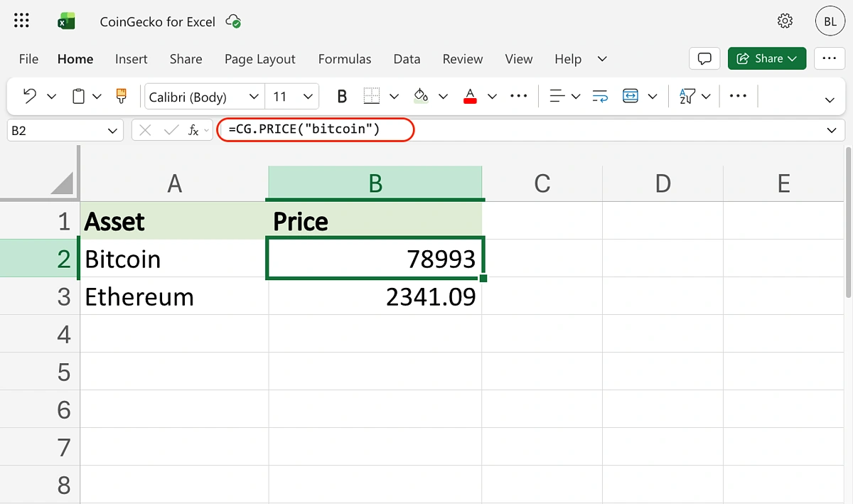
Task: Open the Help tab
Action: point(568,59)
